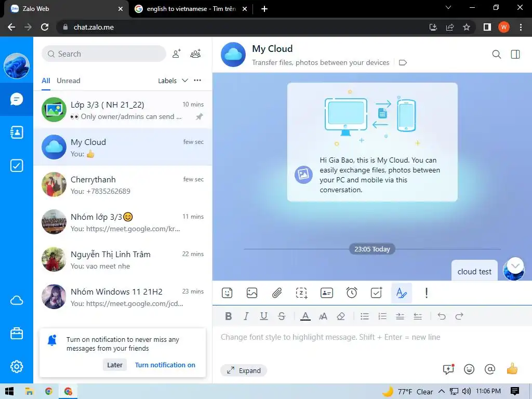Click the Create group icon
532x399 pixels.
point(195,54)
